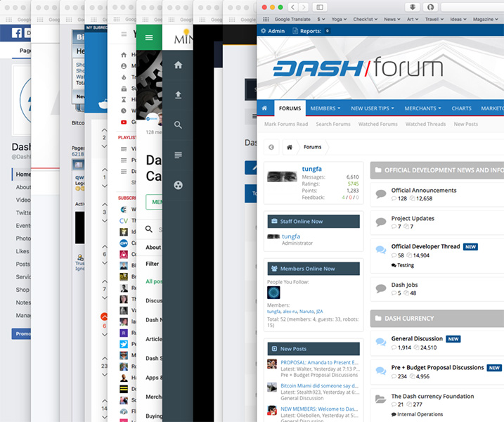
Task: Click YouTube Watch later clock icon
Action: point(124,110)
